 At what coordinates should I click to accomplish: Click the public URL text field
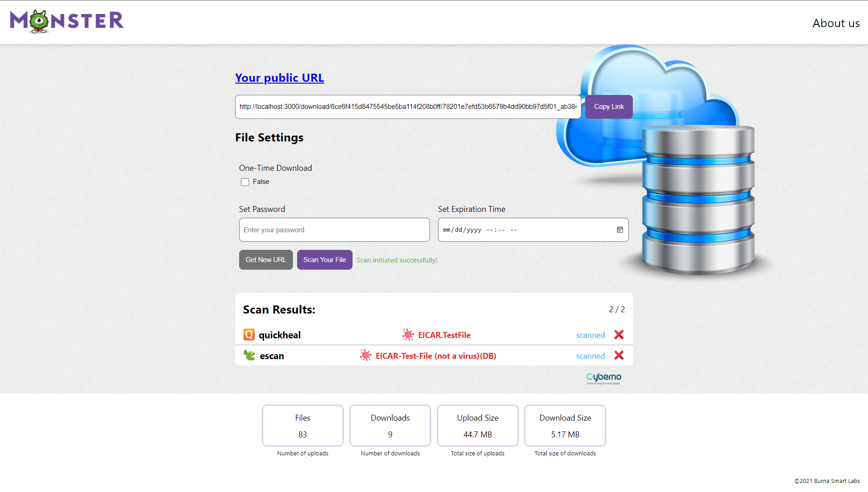point(408,107)
